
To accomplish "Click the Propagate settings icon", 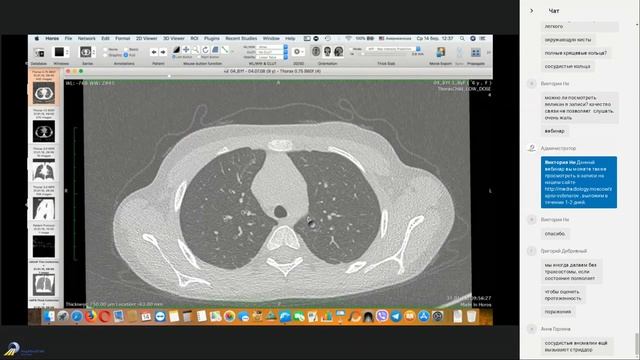I will tap(476, 52).
